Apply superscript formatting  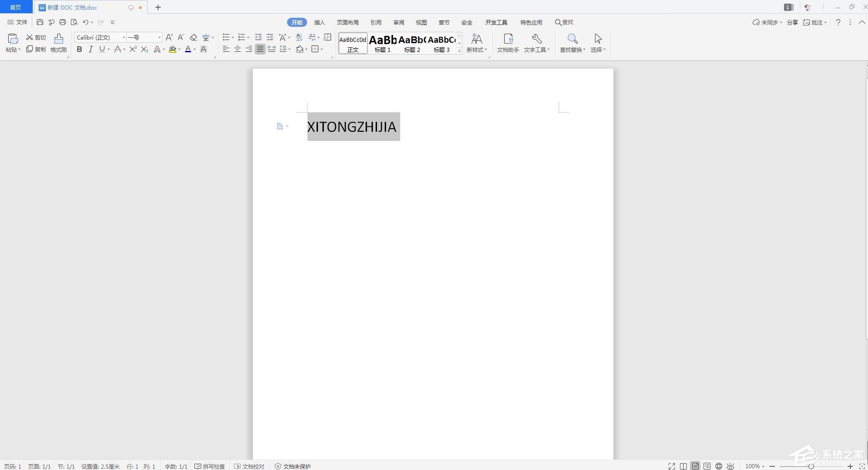click(x=133, y=49)
